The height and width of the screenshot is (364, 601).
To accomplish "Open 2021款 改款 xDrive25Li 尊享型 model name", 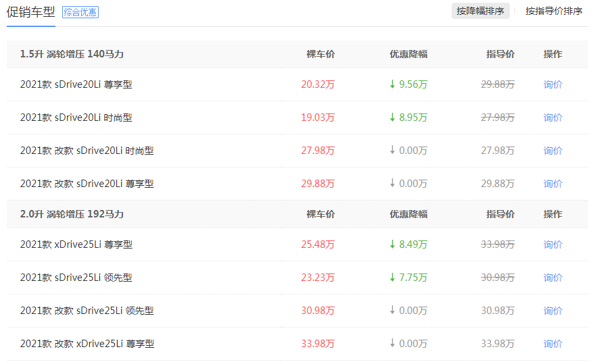I will click(x=87, y=344).
